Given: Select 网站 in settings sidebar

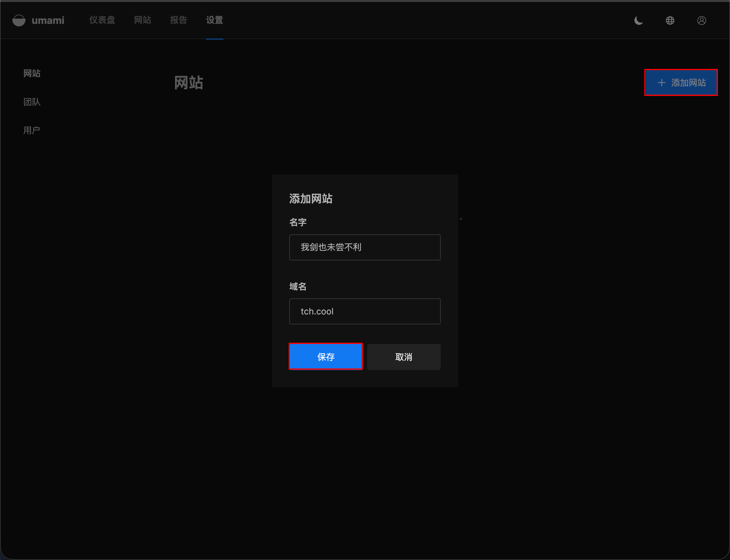Looking at the screenshot, I should 32,73.
